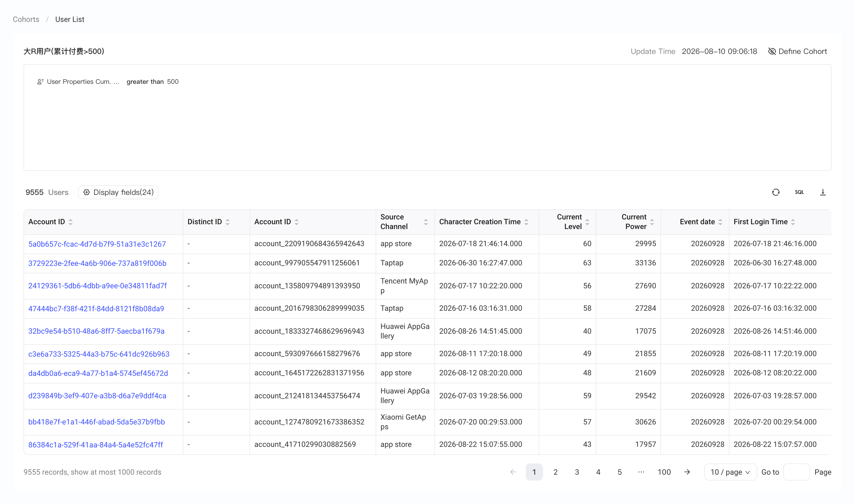Sort by Character Creation Time
The width and height of the screenshot is (855, 504).
(526, 222)
